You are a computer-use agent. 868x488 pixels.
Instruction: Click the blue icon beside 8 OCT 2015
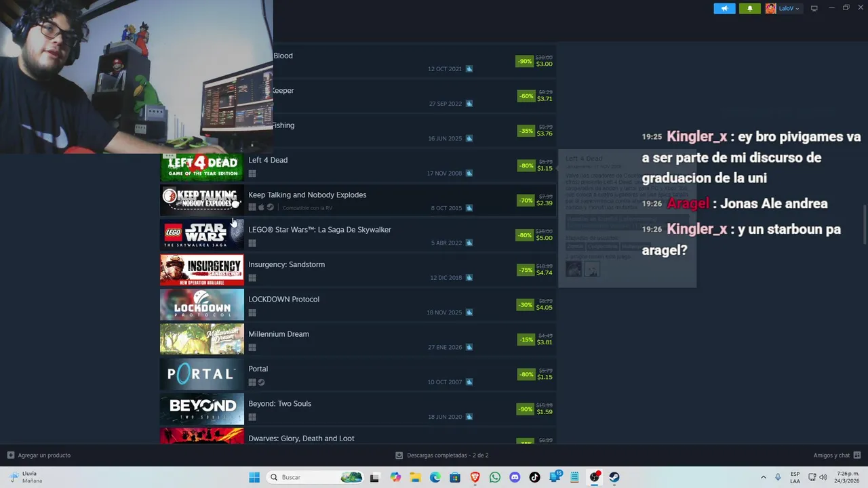point(469,208)
